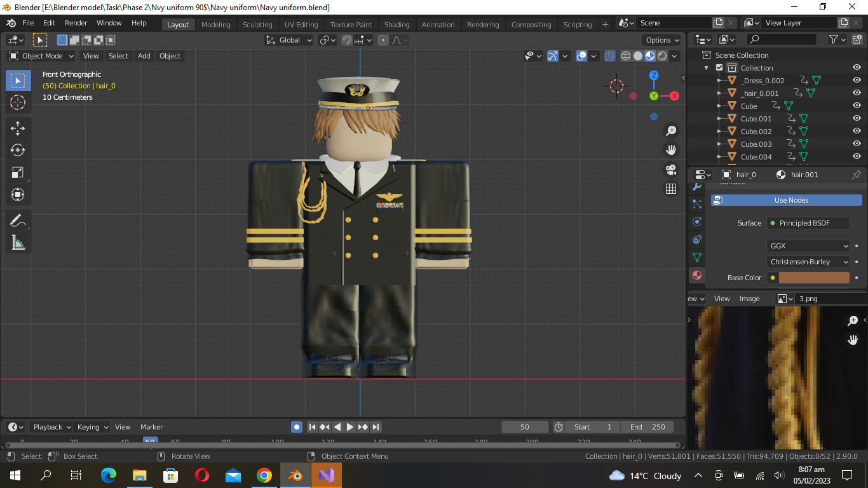The image size is (868, 488).
Task: Select the Scale tool
Action: [x=18, y=172]
